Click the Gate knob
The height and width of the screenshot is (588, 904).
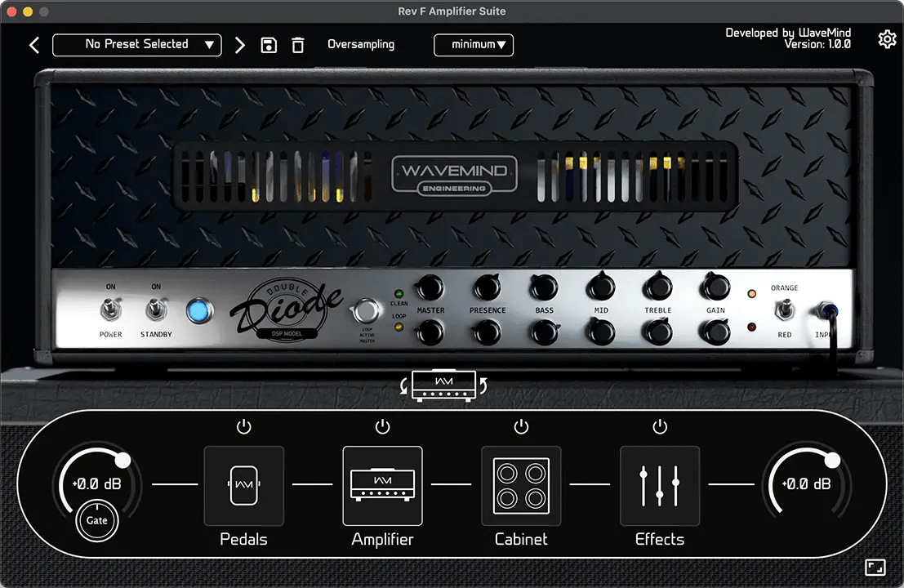[x=97, y=520]
